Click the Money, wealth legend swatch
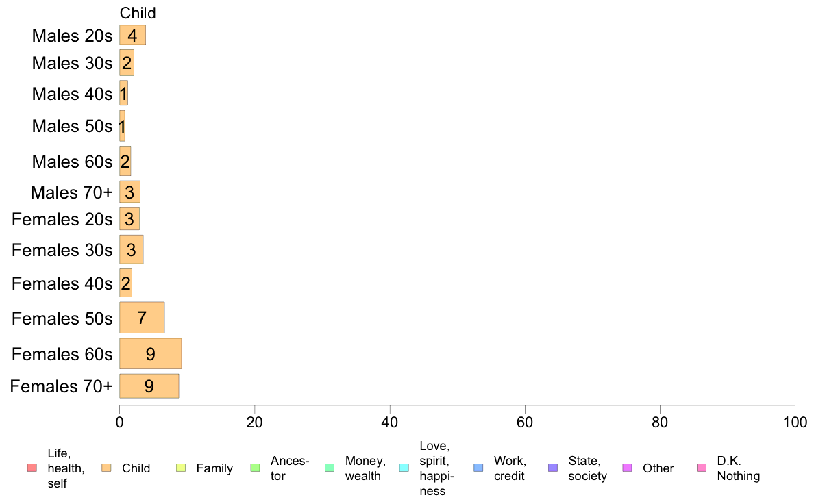The image size is (814, 504). pyautogui.click(x=330, y=468)
